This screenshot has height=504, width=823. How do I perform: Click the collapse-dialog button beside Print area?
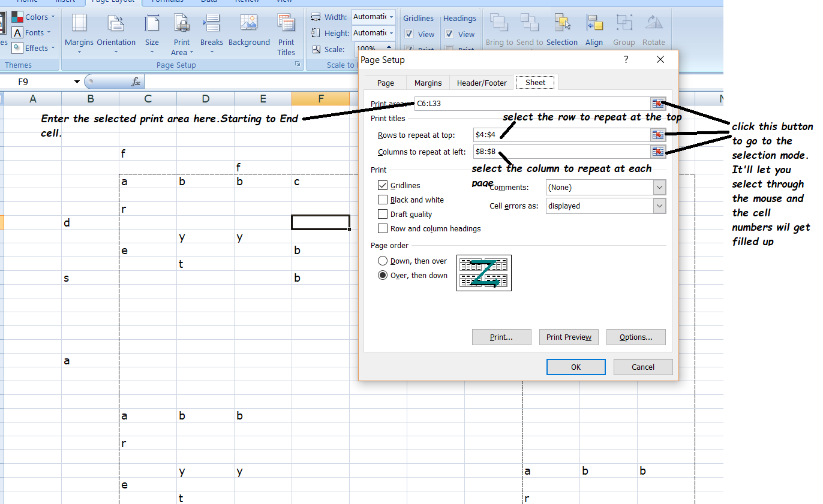click(658, 103)
